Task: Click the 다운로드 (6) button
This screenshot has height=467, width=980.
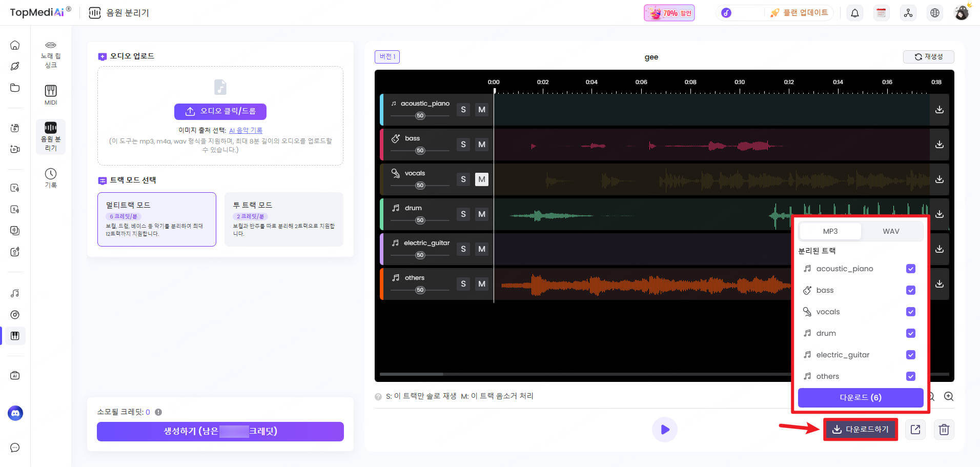Action: click(860, 397)
